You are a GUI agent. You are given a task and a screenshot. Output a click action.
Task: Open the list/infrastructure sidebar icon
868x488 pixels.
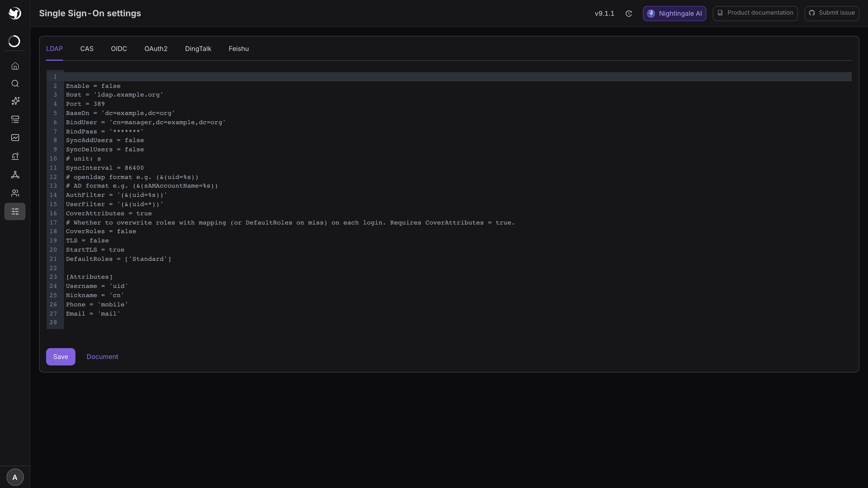click(x=15, y=119)
